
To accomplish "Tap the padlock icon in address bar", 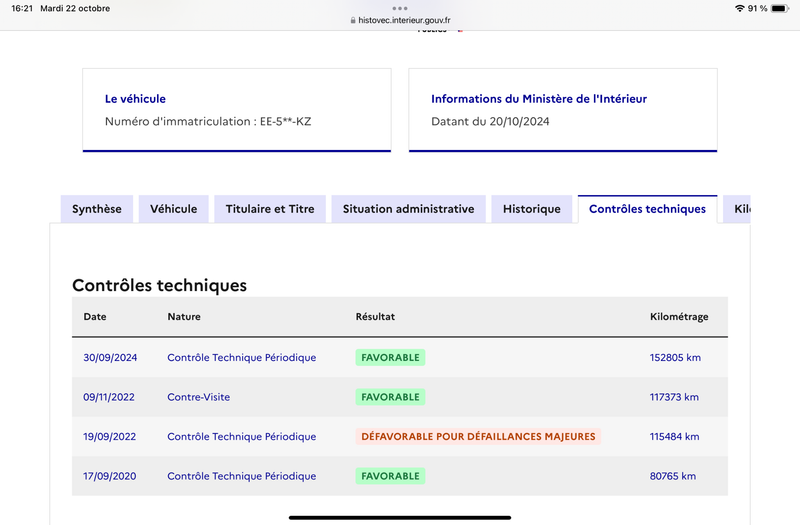I will (x=353, y=20).
